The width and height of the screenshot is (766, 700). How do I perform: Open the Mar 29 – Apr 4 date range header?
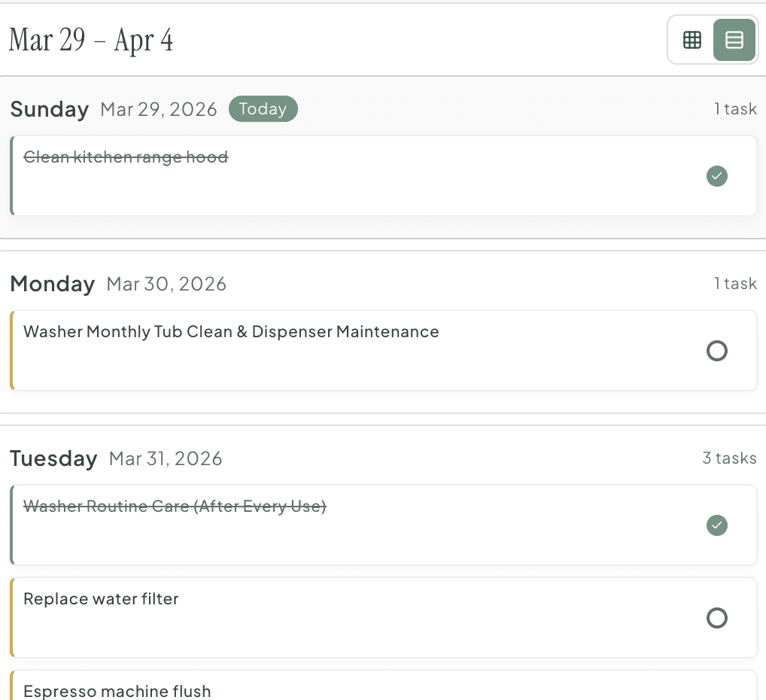point(90,40)
